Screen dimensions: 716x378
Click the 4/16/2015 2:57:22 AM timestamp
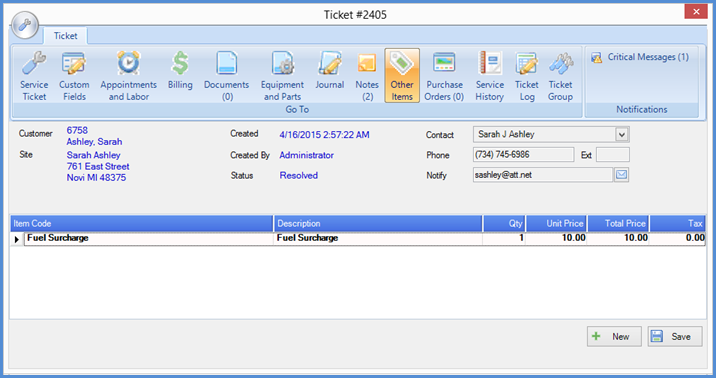coord(324,135)
